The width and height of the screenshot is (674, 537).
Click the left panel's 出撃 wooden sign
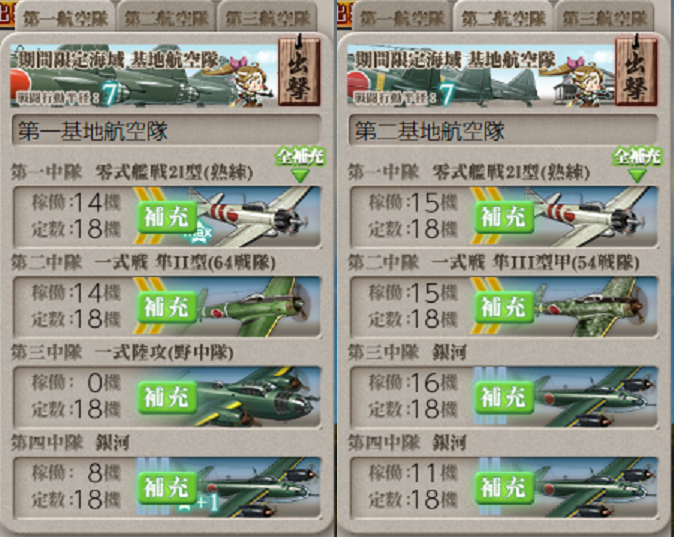click(299, 71)
